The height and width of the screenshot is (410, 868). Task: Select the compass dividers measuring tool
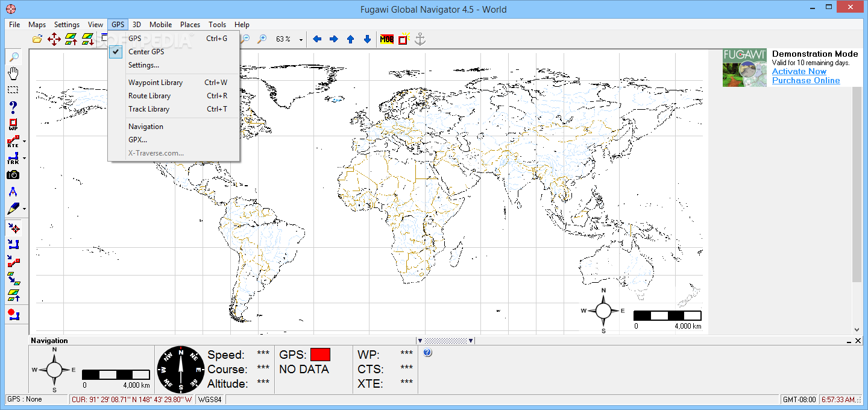(x=13, y=192)
